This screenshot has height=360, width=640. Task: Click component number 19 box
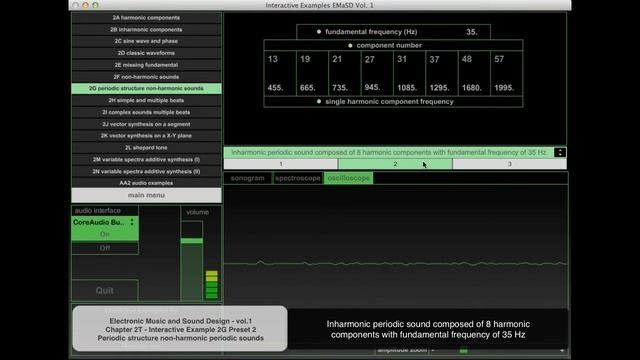(x=305, y=59)
